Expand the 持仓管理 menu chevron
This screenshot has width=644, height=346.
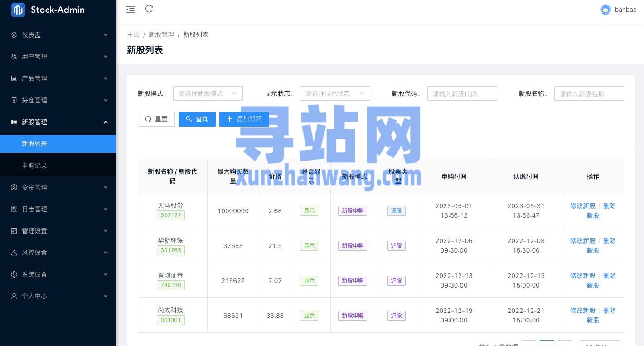click(106, 100)
